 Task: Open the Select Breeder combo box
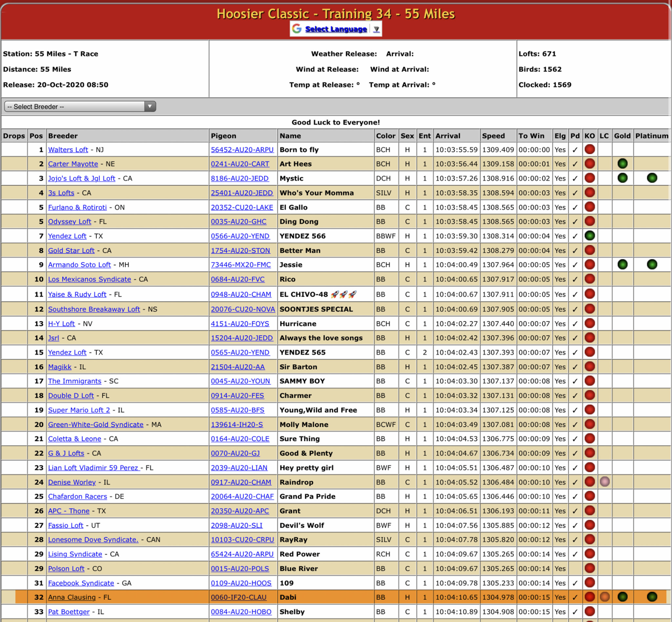click(x=80, y=107)
